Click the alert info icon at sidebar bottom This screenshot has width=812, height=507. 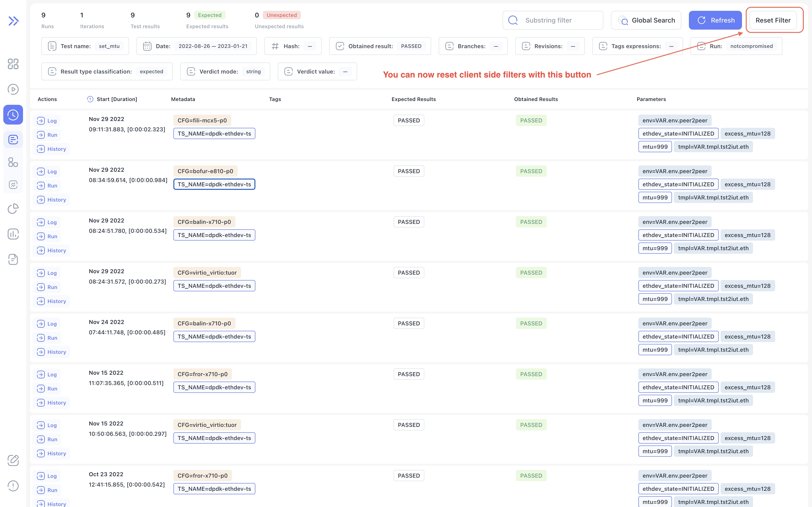13,486
